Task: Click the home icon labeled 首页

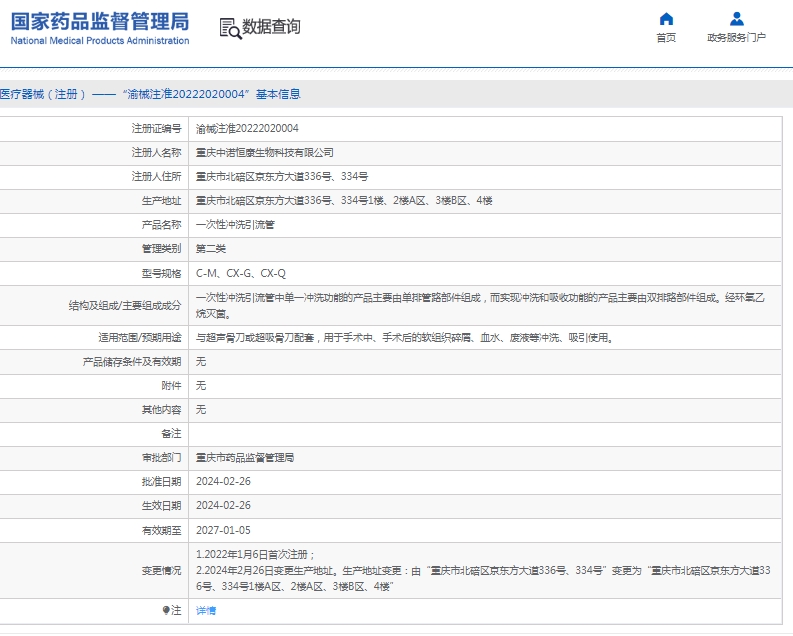Action: tap(666, 19)
